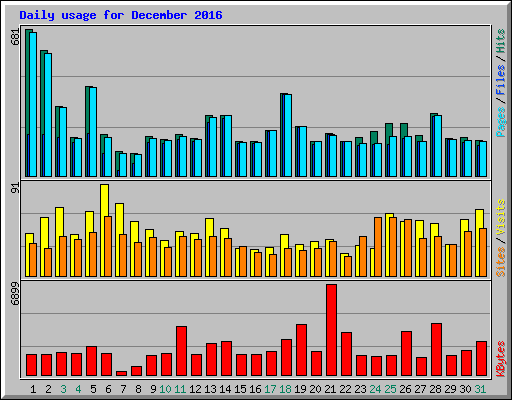Image resolution: width=512 pixels, height=400 pixels.
Task: Click the Files legend label
Action: tap(501, 79)
